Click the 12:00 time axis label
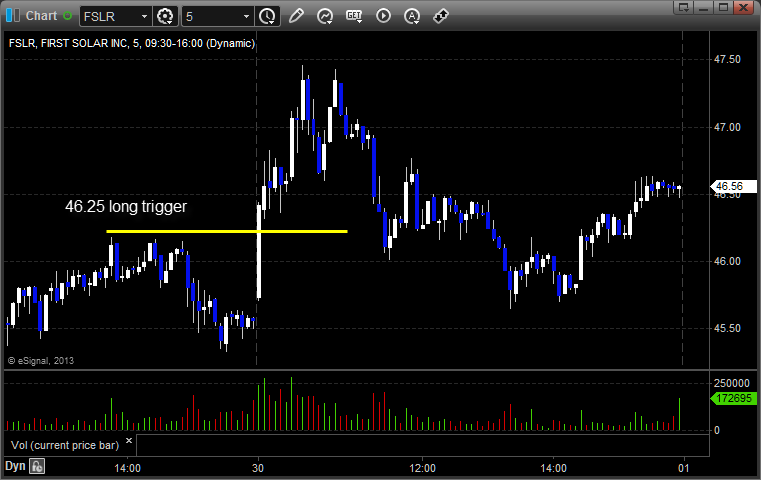This screenshot has width=761, height=480. [422, 468]
